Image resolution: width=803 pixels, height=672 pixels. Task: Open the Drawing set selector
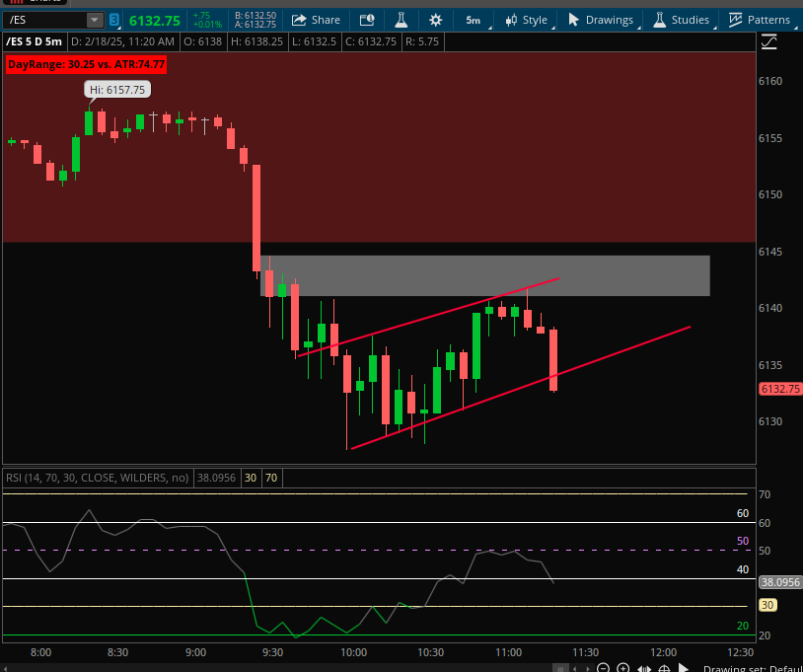(x=753, y=668)
